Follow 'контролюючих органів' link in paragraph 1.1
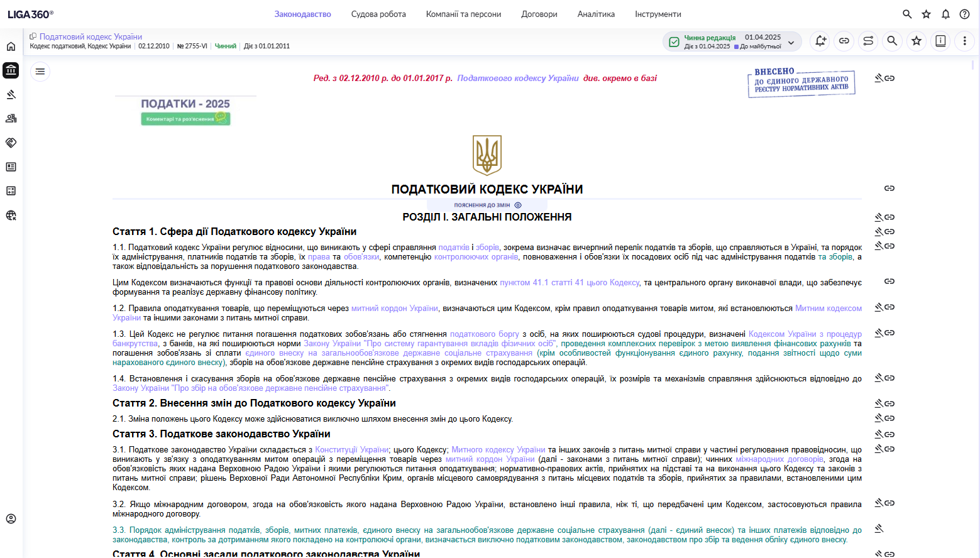980x558 pixels. [476, 256]
